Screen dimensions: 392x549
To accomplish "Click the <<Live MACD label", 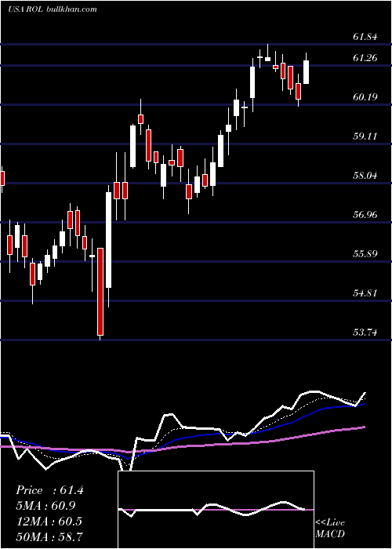I will 330,528.
